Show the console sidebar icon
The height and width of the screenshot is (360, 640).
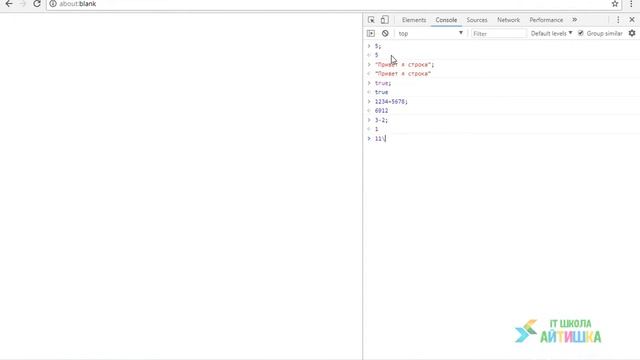coord(371,33)
